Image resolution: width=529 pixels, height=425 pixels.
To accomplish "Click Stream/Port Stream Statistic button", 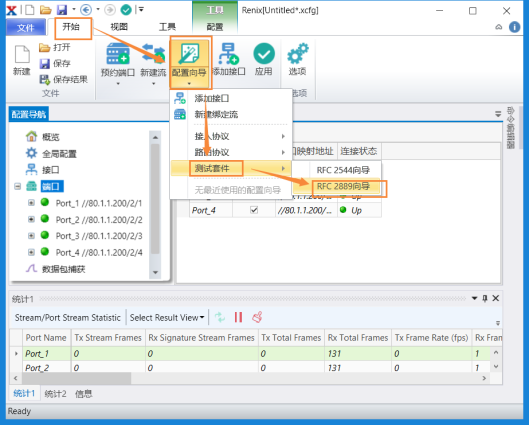I will point(67,317).
